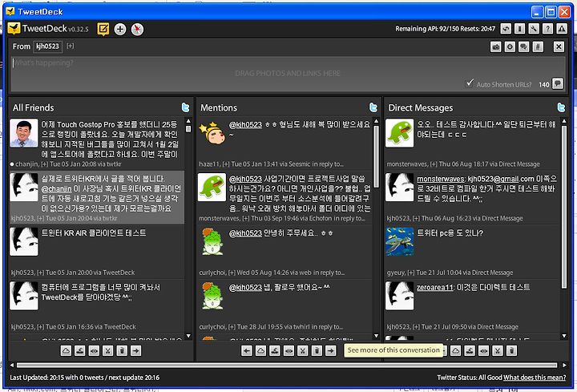Click the cloud icon under Mentions column
The image size is (577, 392).
261,351
